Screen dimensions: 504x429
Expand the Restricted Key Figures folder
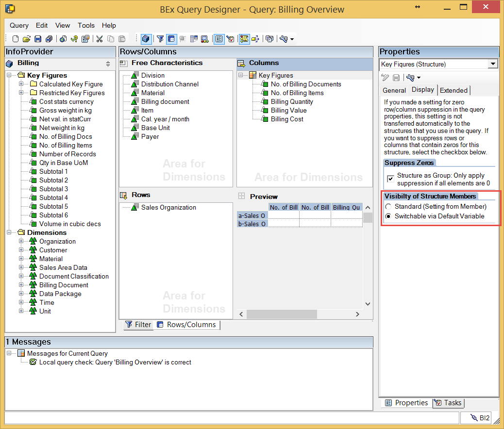tap(21, 93)
